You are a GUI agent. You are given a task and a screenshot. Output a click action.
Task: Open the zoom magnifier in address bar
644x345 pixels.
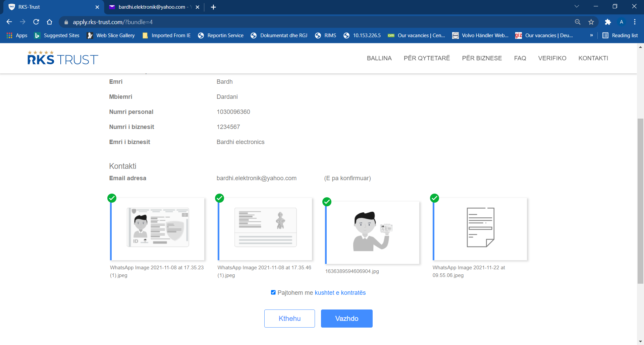578,22
